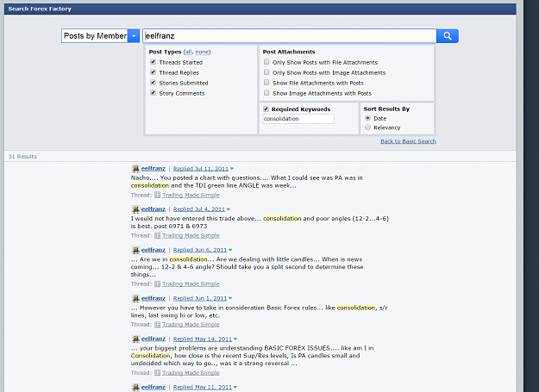Click thread icon under May 14 result
This screenshot has width=539, height=392.
tap(157, 373)
